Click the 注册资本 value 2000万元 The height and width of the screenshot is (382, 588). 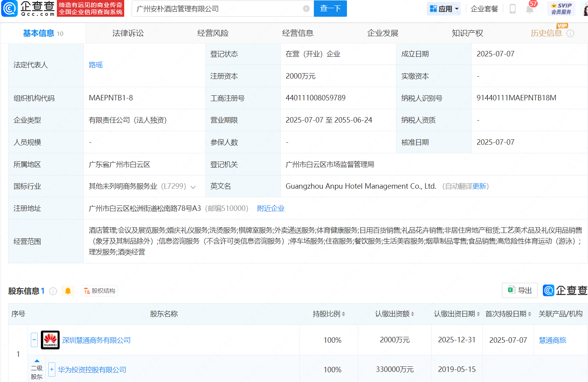click(x=301, y=76)
